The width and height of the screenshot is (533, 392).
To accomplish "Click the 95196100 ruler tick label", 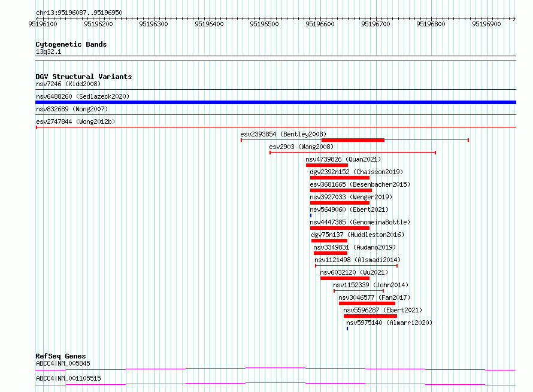I will (x=43, y=24).
